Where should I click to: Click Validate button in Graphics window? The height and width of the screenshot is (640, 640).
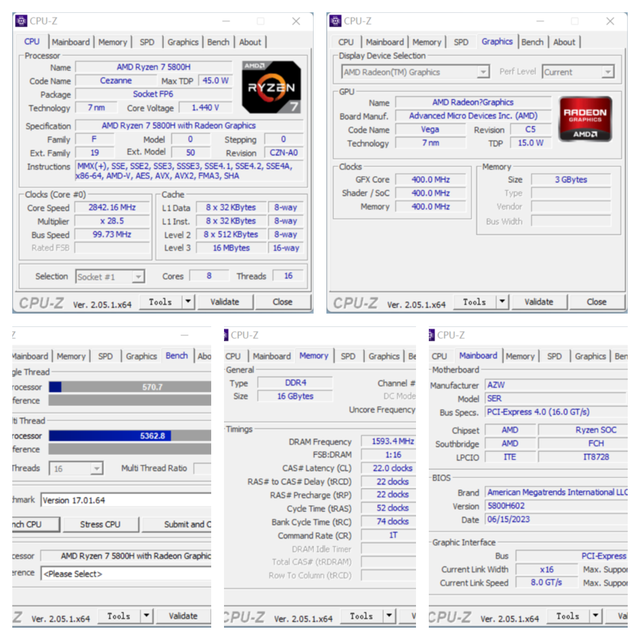(539, 302)
